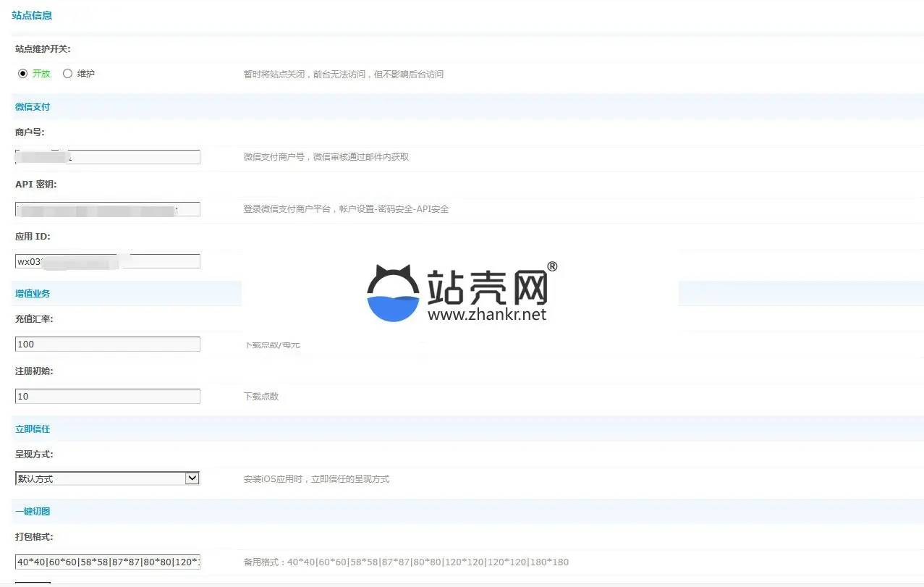Click the 站壳网 brand name text
The height and width of the screenshot is (587, 924).
click(487, 288)
